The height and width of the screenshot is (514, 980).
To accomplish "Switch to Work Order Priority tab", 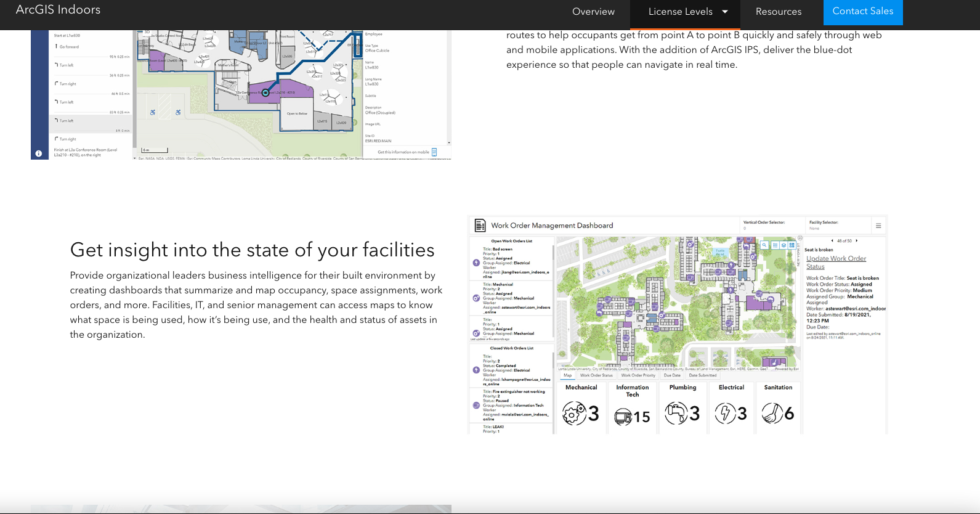I will [638, 375].
